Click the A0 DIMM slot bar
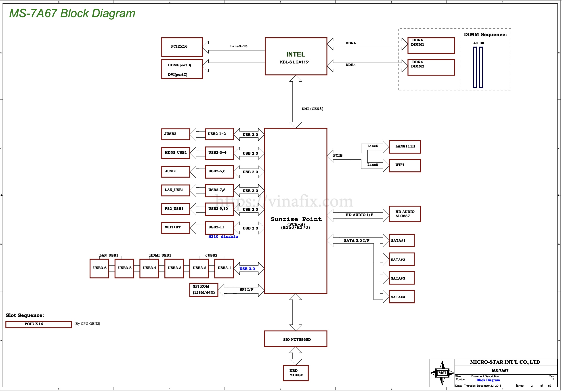The image size is (562, 392). [475, 67]
